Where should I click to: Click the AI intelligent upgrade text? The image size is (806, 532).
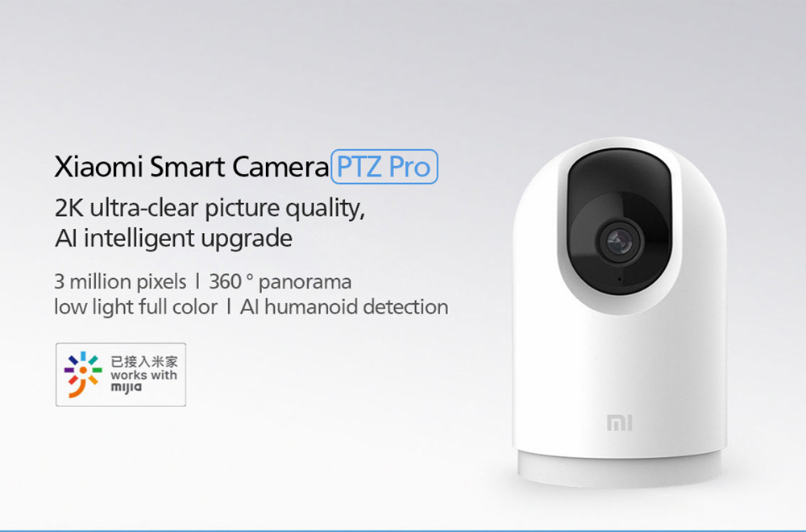173,239
